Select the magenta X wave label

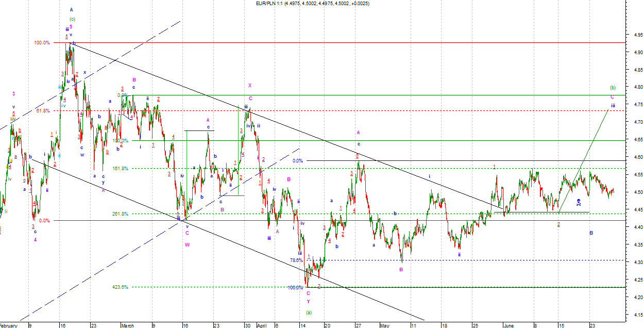(x=250, y=85)
